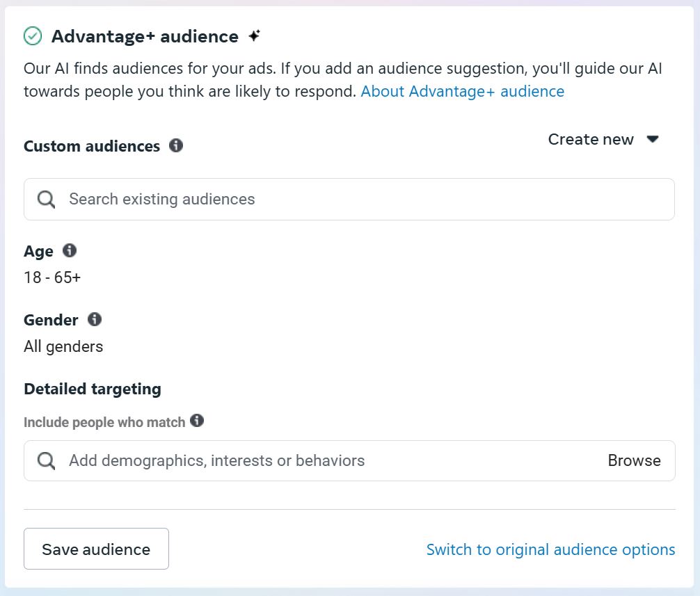The width and height of the screenshot is (700, 596).
Task: Click the green checkmark beside Advantage+ audience
Action: (x=33, y=36)
